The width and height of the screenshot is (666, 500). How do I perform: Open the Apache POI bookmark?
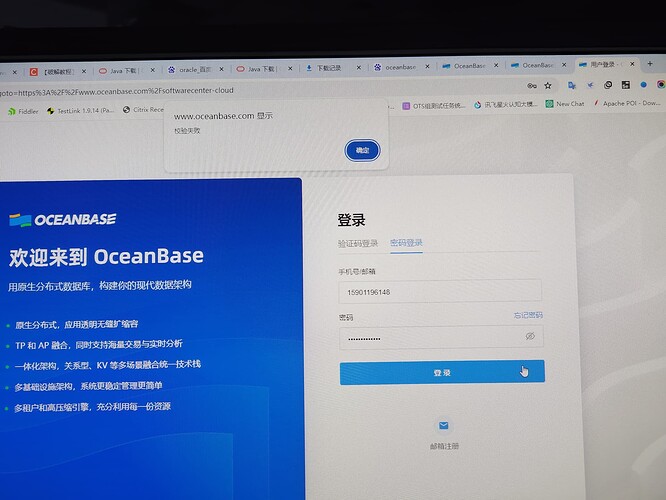pyautogui.click(x=629, y=102)
